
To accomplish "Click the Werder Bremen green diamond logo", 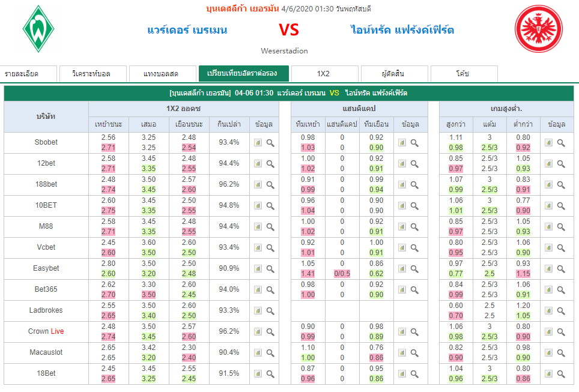I will [x=38, y=29].
